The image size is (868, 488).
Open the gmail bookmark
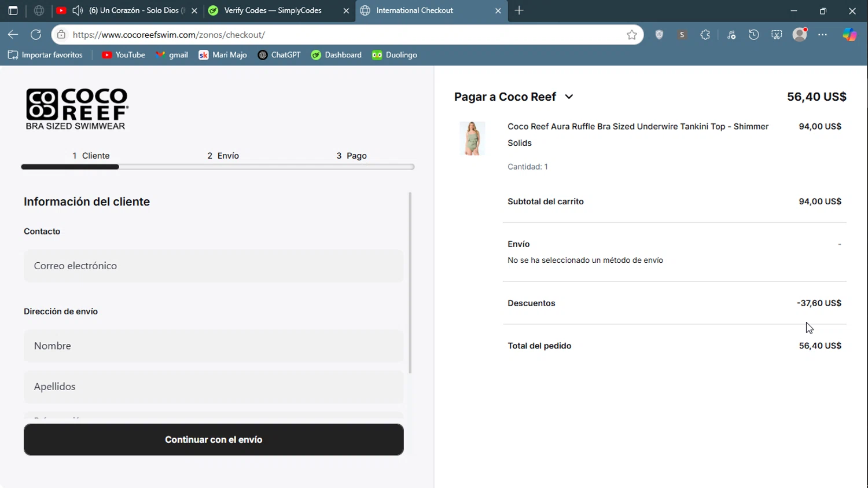(172, 55)
